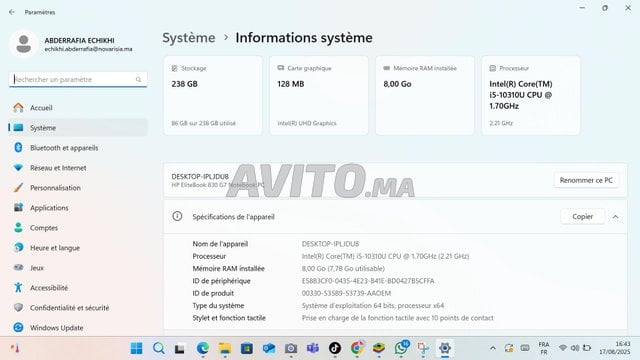Click the Processeur info card
The height and width of the screenshot is (360, 640).
click(x=531, y=95)
